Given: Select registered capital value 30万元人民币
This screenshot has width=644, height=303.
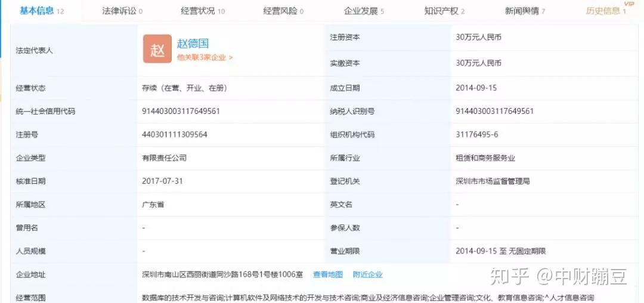Looking at the screenshot, I should [478, 38].
